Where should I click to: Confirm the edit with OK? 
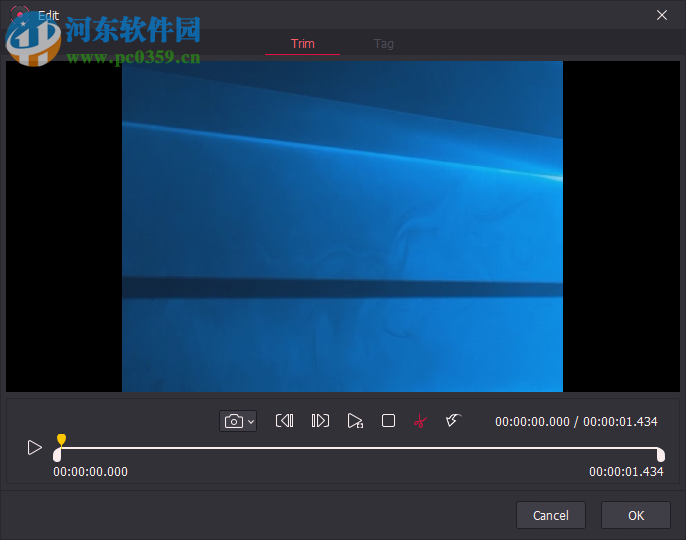[636, 515]
